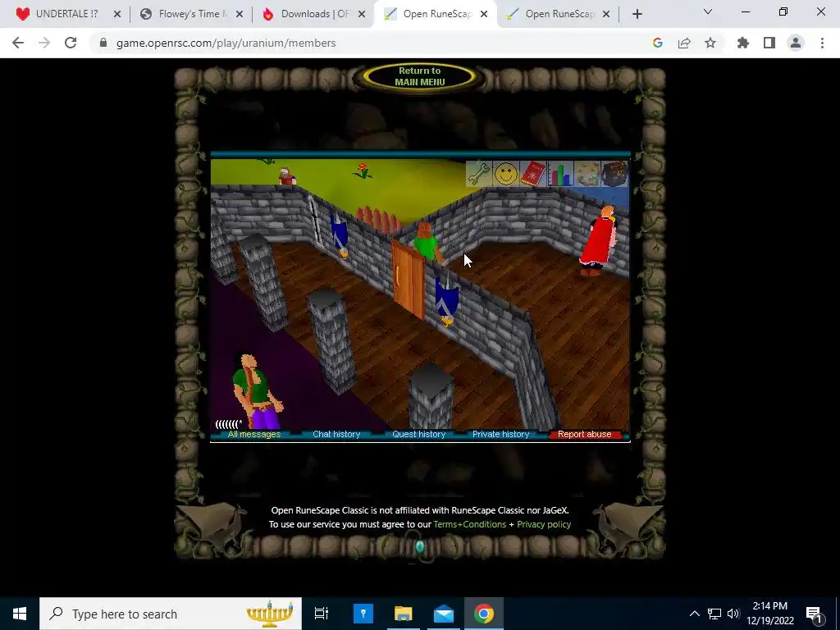Click the wooden door in the wall
The width and height of the screenshot is (840, 630).
tap(409, 281)
